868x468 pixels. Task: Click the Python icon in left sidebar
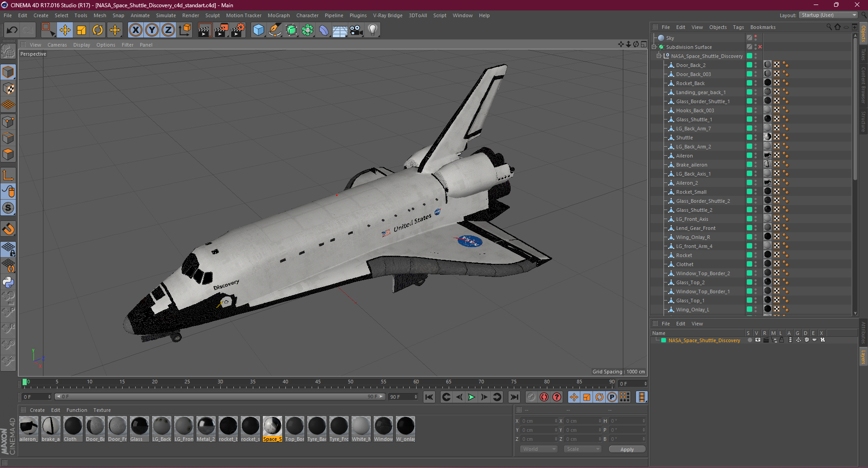8,282
